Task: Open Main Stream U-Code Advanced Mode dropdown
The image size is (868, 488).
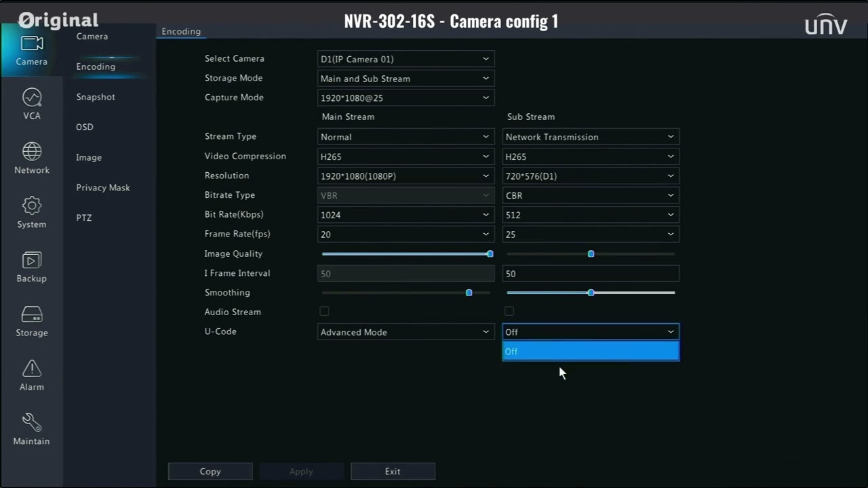Action: coord(406,332)
